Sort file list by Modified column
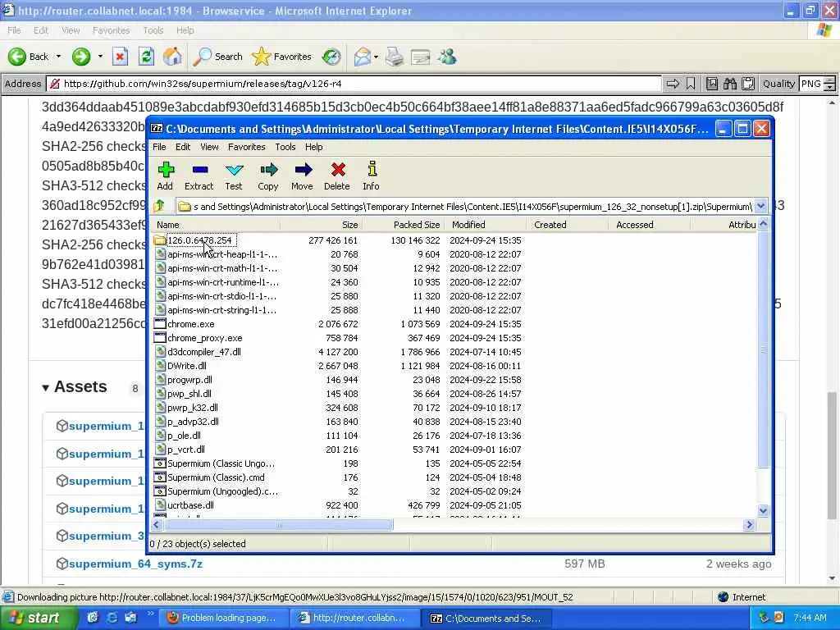The height and width of the screenshot is (630, 840). pos(486,225)
